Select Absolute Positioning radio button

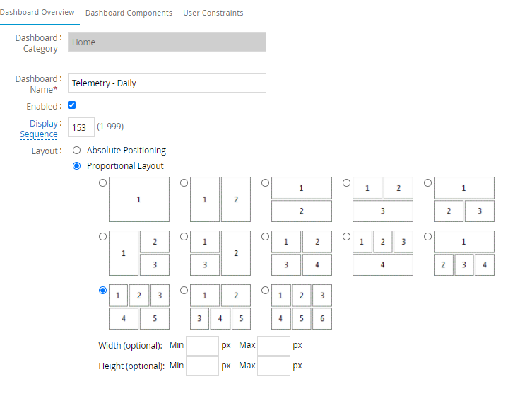click(77, 151)
